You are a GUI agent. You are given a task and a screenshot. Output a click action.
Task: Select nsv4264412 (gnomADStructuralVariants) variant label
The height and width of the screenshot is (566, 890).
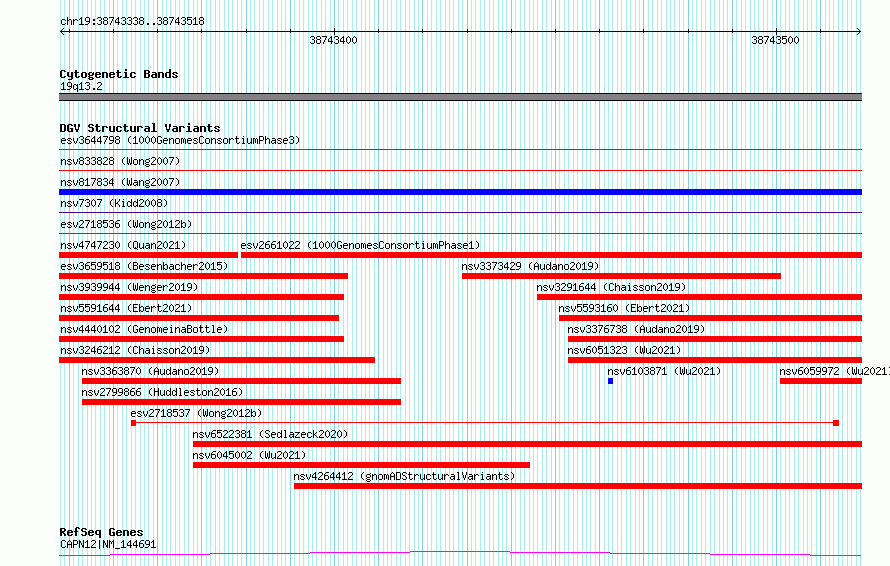(404, 476)
